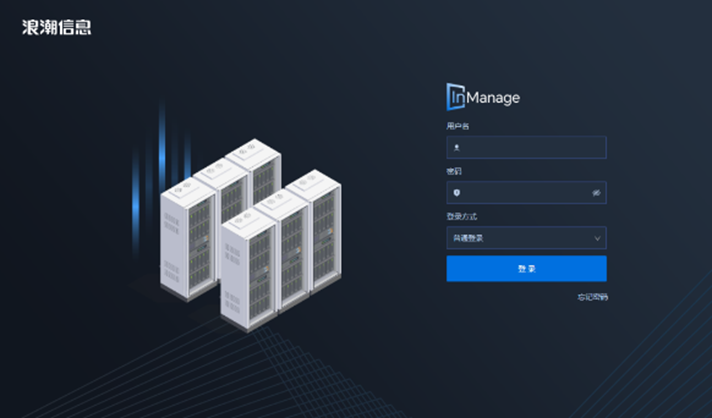The height and width of the screenshot is (418, 712).
Task: Click the InManage bracket logo icon
Action: tap(456, 97)
